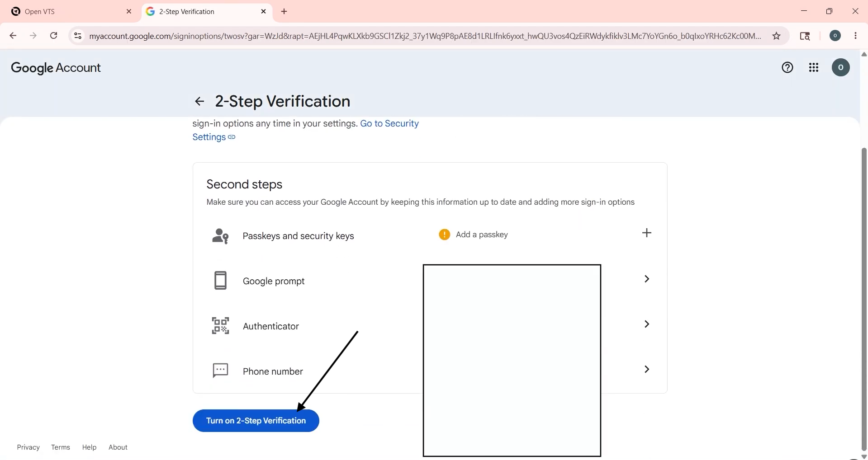Click the Authenticator QR icon
Viewport: 868px width, 460px height.
(x=221, y=326)
